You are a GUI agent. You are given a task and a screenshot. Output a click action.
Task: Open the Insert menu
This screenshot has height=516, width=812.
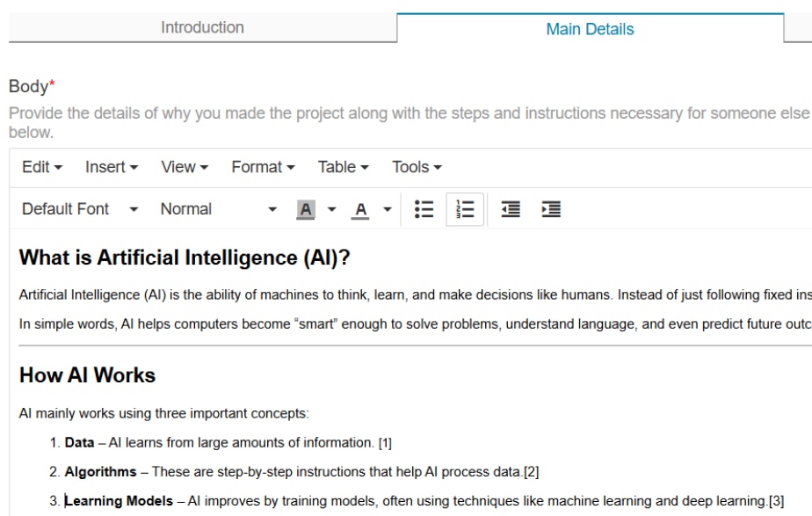point(112,167)
